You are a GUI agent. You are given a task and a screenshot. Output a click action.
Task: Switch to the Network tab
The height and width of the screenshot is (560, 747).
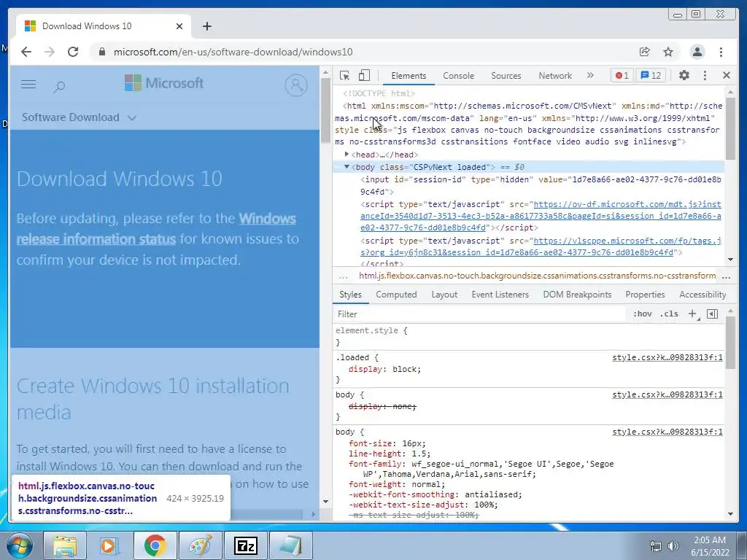(555, 76)
